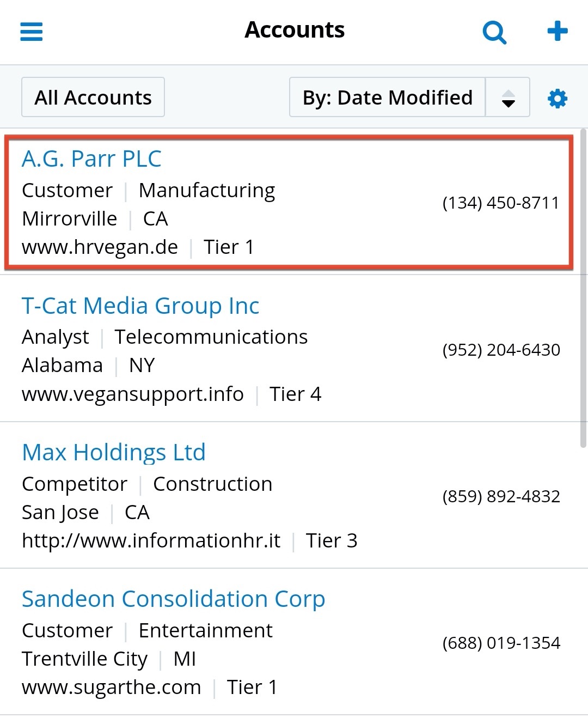Image resolution: width=588 pixels, height=718 pixels.
Task: Create a new account with plus icon
Action: click(x=557, y=31)
